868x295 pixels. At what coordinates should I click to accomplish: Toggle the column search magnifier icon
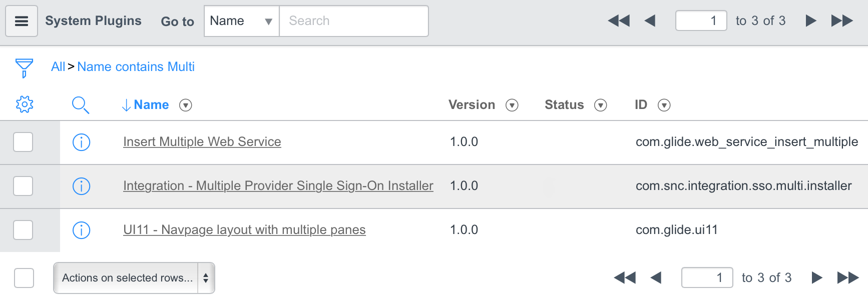coord(80,105)
